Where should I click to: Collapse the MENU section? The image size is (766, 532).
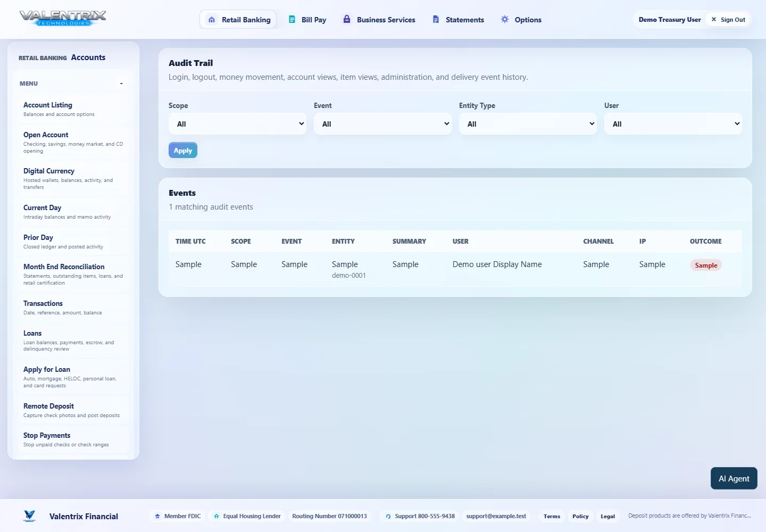tap(121, 84)
